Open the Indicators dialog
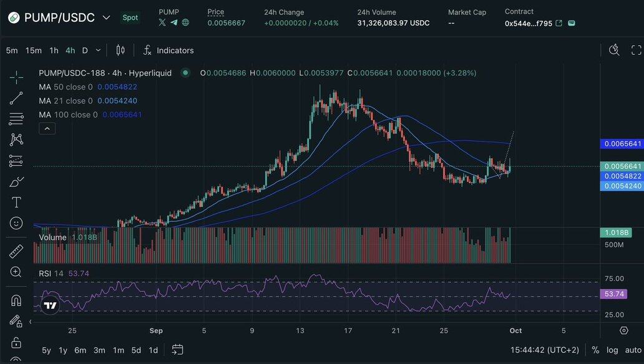644x364 pixels. coord(168,50)
